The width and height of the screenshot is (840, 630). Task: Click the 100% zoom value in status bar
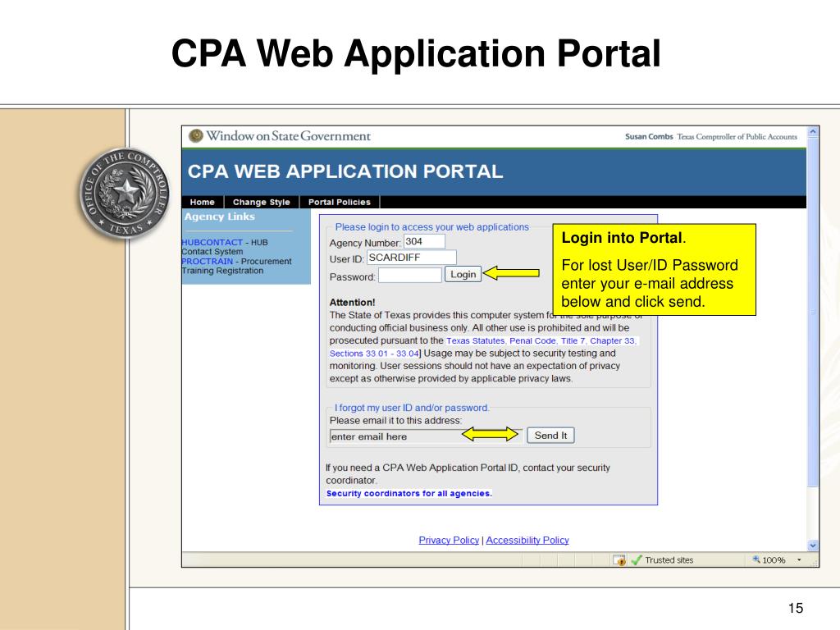pyautogui.click(x=774, y=559)
